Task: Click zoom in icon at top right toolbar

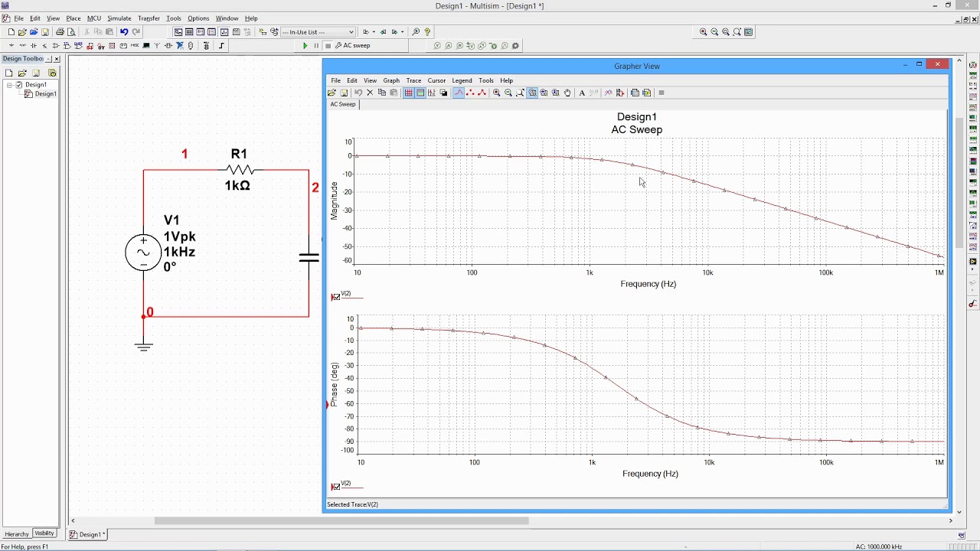Action: [x=703, y=32]
